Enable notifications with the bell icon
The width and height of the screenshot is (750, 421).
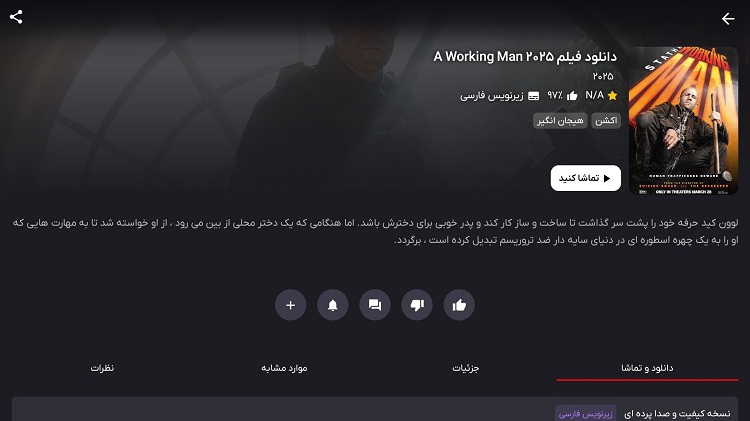pyautogui.click(x=333, y=305)
